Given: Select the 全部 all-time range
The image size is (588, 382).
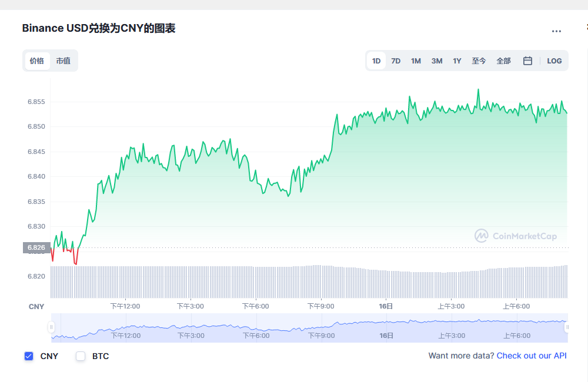Looking at the screenshot, I should pyautogui.click(x=504, y=61).
